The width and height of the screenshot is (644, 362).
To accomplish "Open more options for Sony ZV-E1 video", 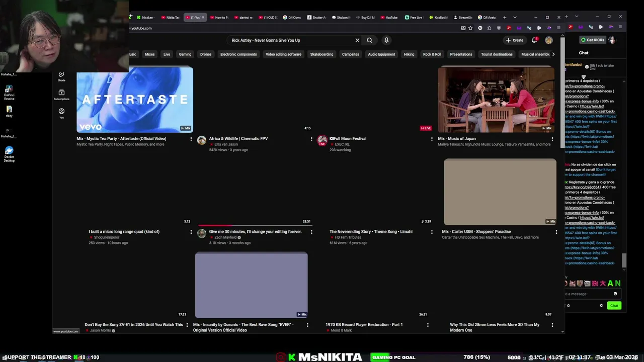I will click(187, 325).
